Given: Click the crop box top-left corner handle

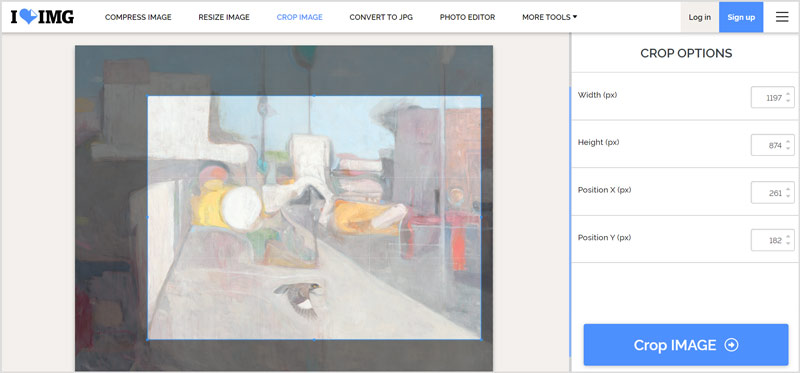Looking at the screenshot, I should point(148,96).
